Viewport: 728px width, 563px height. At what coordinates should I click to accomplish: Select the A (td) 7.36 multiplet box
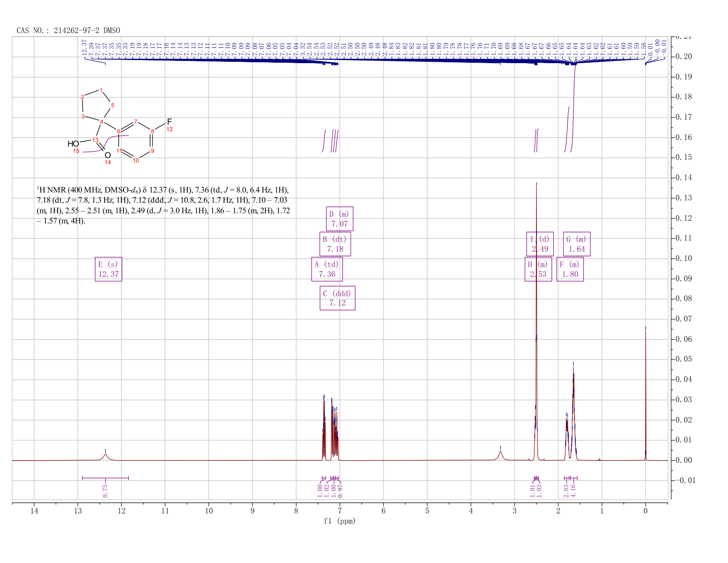pos(327,269)
